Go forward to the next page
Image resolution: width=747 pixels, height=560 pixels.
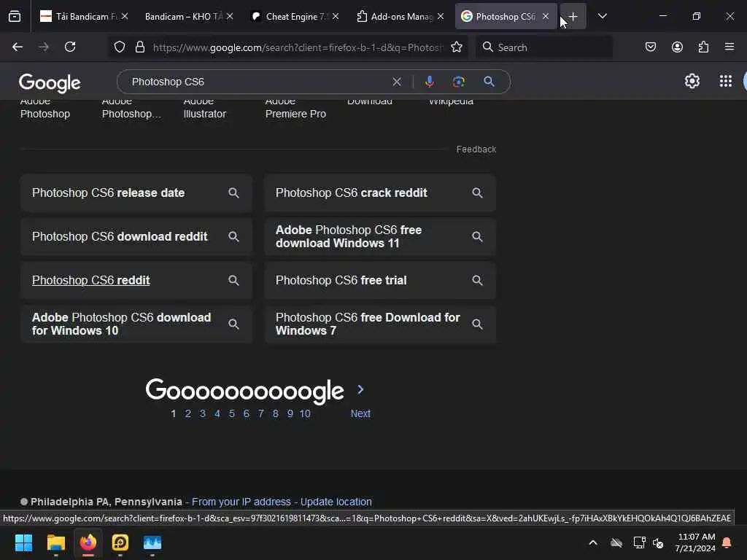point(43,47)
